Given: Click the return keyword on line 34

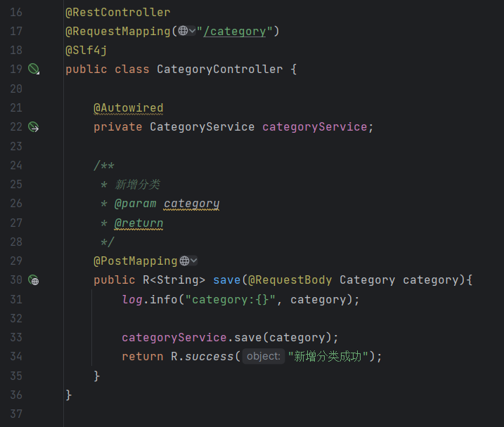Looking at the screenshot, I should point(143,356).
